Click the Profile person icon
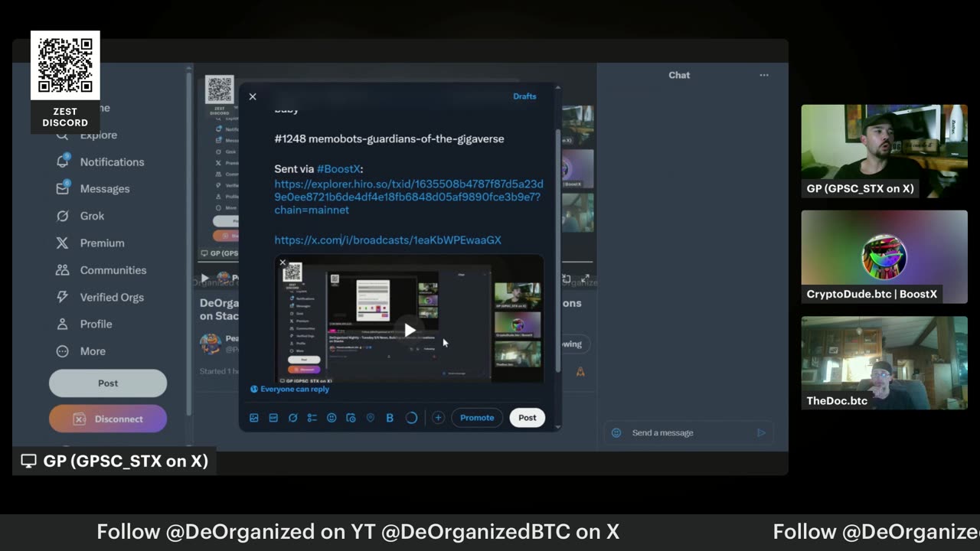 point(63,324)
